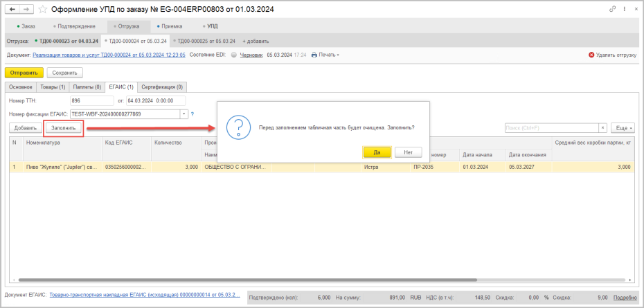Confirm dialog with Да button
The height and width of the screenshot is (308, 644).
[x=377, y=152]
